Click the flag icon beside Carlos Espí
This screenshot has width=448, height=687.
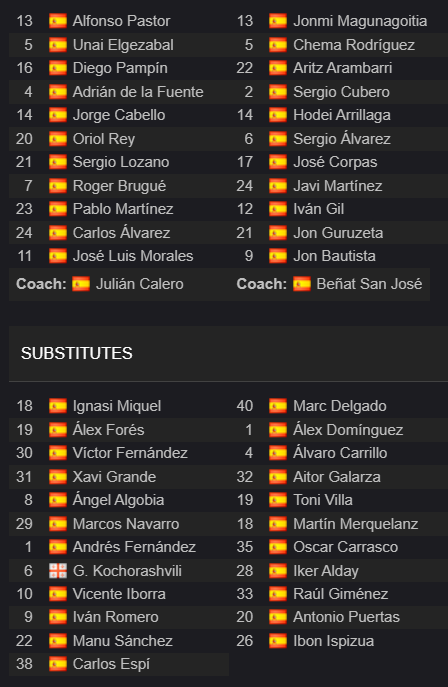[x=58, y=664]
